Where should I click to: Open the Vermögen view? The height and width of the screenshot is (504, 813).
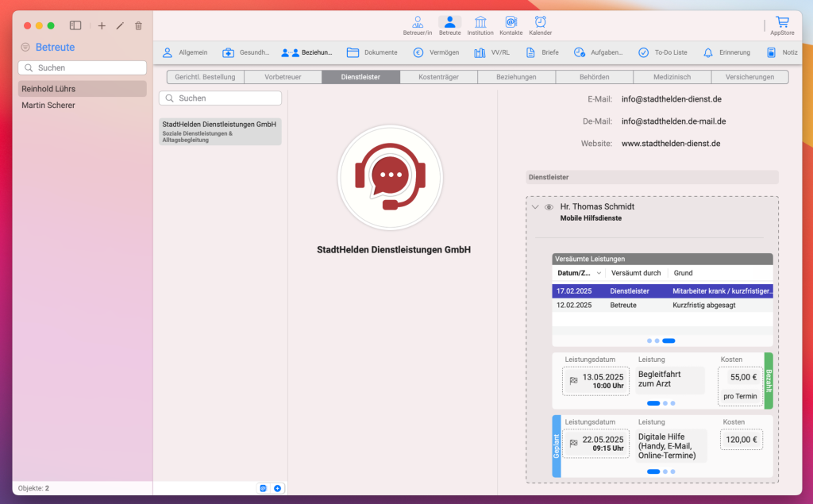coord(436,52)
